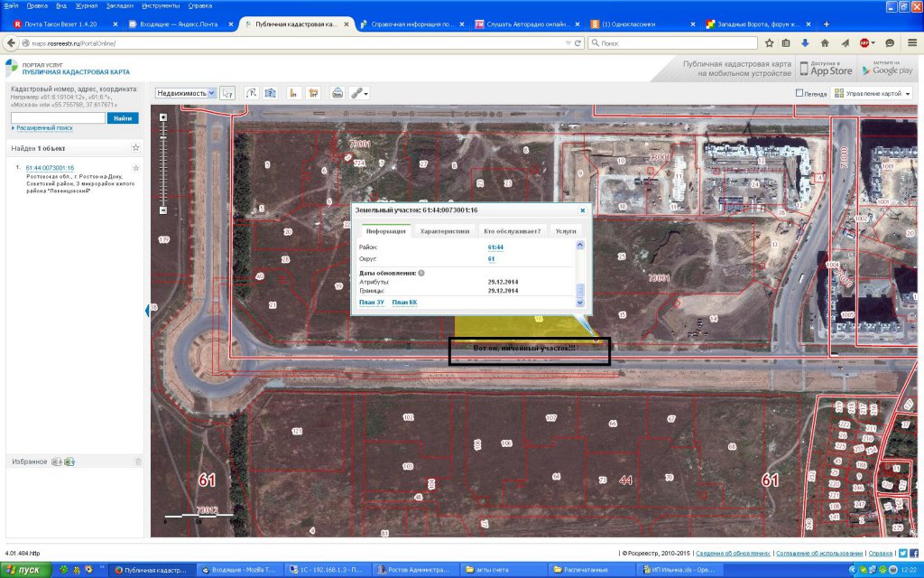Open the Недвижимость search type dropdown

tap(186, 93)
